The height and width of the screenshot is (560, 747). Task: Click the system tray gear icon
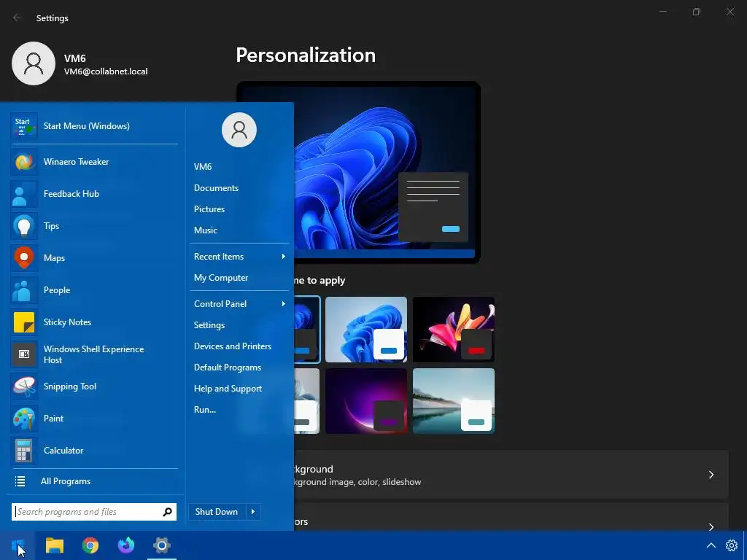click(x=732, y=545)
